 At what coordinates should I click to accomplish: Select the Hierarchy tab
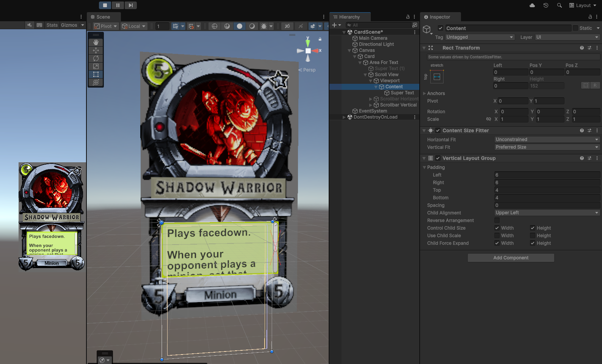coord(349,17)
